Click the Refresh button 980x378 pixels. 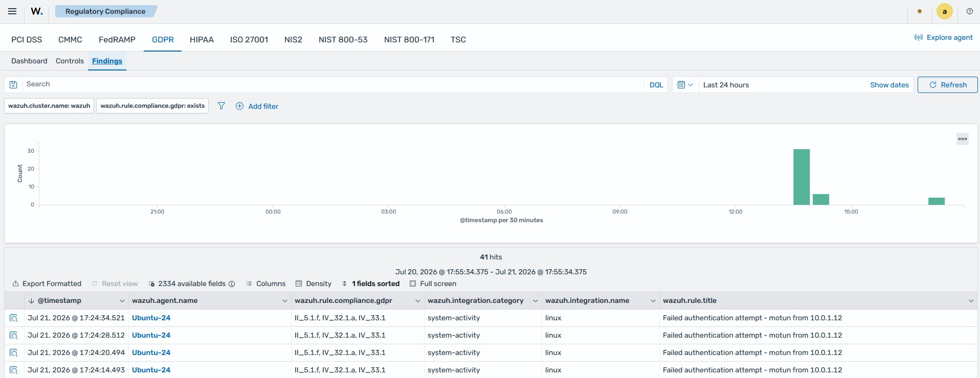pos(947,85)
